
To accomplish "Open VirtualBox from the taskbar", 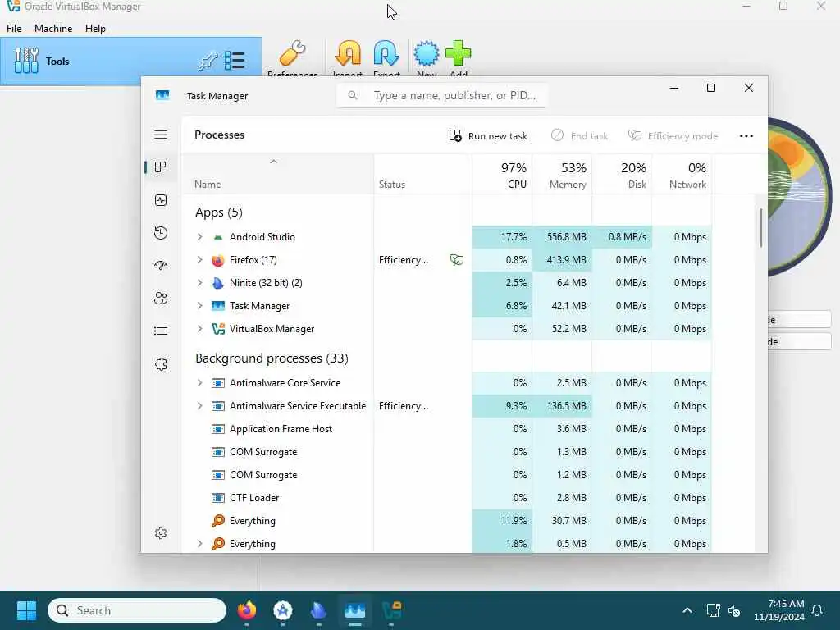I will [x=391, y=610].
